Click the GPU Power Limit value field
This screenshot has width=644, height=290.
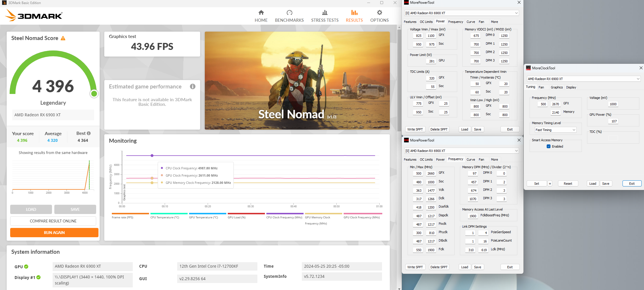tap(431, 61)
